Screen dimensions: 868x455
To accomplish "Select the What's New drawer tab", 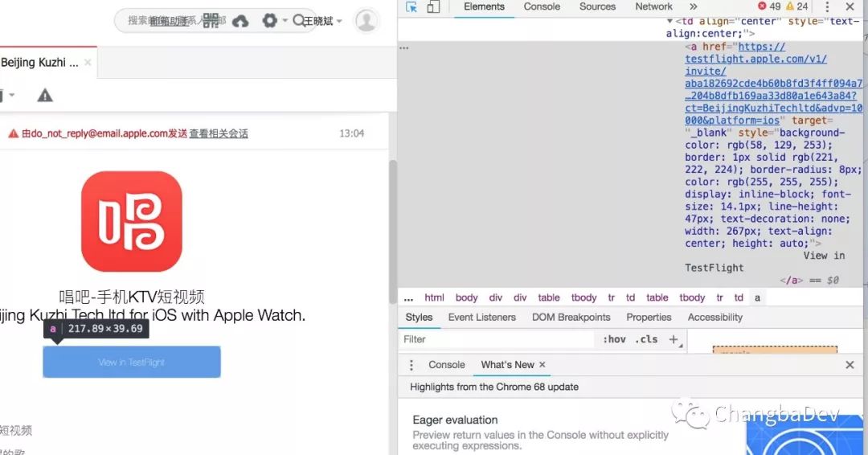I will [x=507, y=365].
